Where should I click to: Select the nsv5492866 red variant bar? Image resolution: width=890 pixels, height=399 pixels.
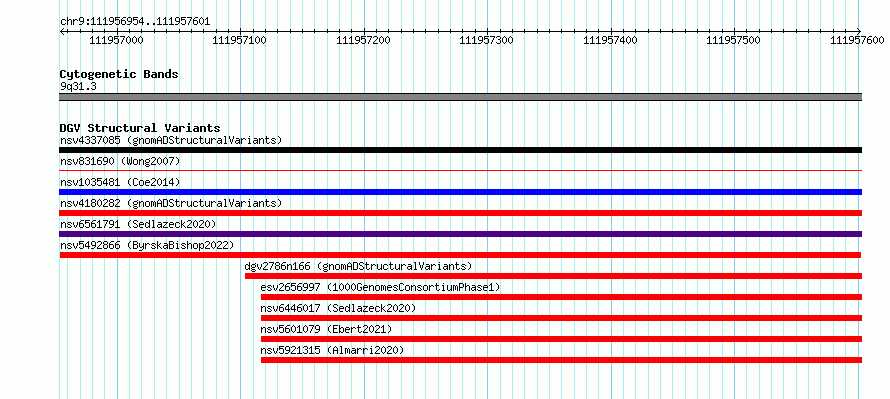click(x=460, y=255)
